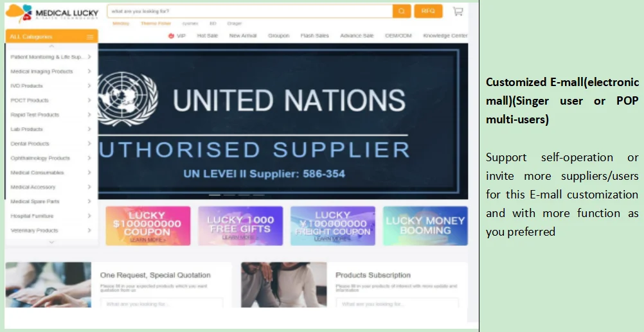The image size is (644, 332).
Task: Click hamburger icon in All Categories bar
Action: (91, 37)
